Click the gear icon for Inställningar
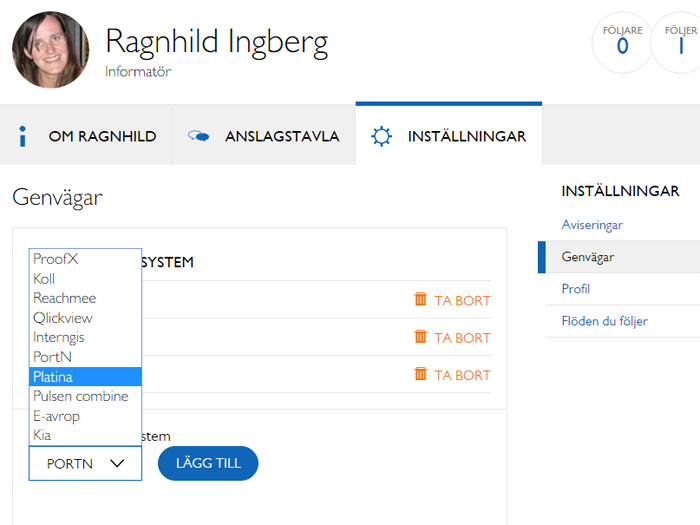 click(x=381, y=136)
